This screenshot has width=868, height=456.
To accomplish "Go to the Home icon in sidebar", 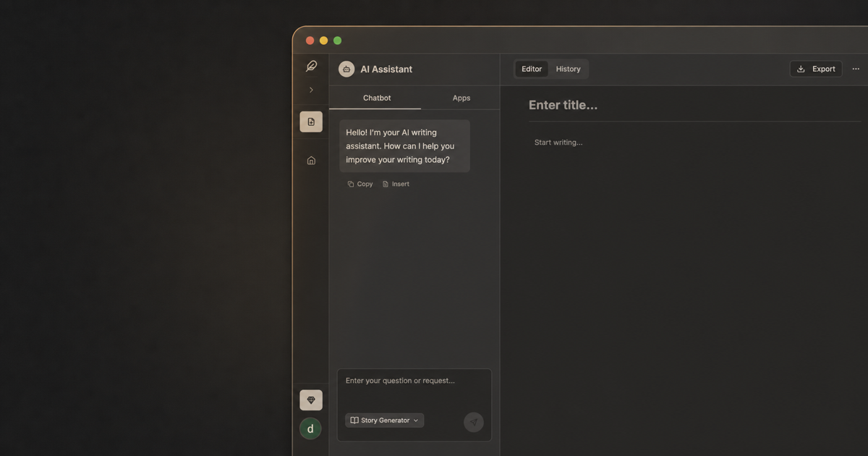I will click(x=311, y=161).
